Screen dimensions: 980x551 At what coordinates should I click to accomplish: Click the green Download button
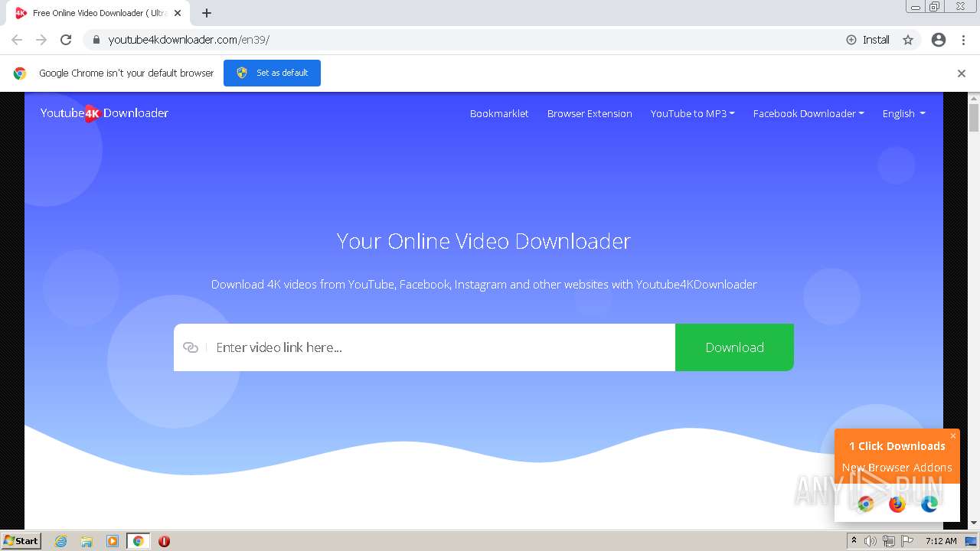[734, 347]
